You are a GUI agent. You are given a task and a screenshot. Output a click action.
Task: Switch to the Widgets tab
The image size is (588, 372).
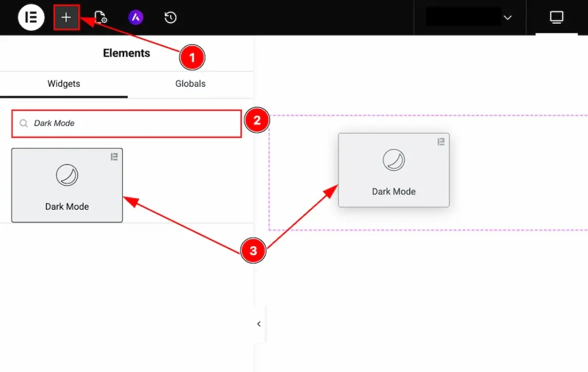click(x=64, y=84)
